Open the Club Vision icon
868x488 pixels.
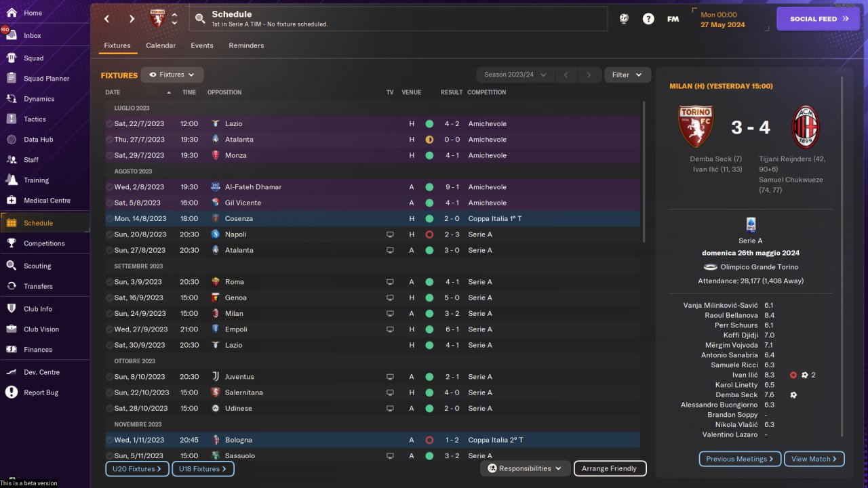(12, 329)
